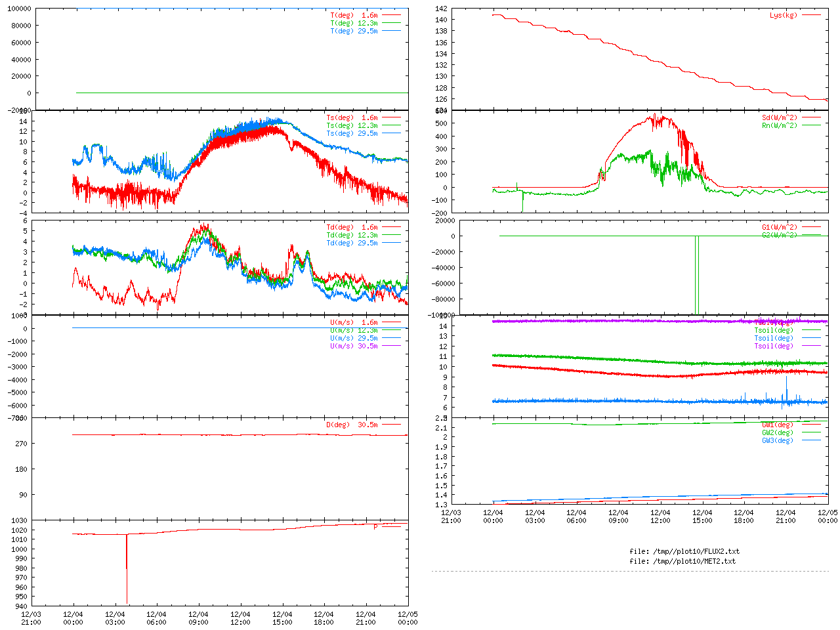Click the 'file: /tmp//plot10/MET2.txt' line
Viewport: 840px width, 630px height.
tap(682, 561)
